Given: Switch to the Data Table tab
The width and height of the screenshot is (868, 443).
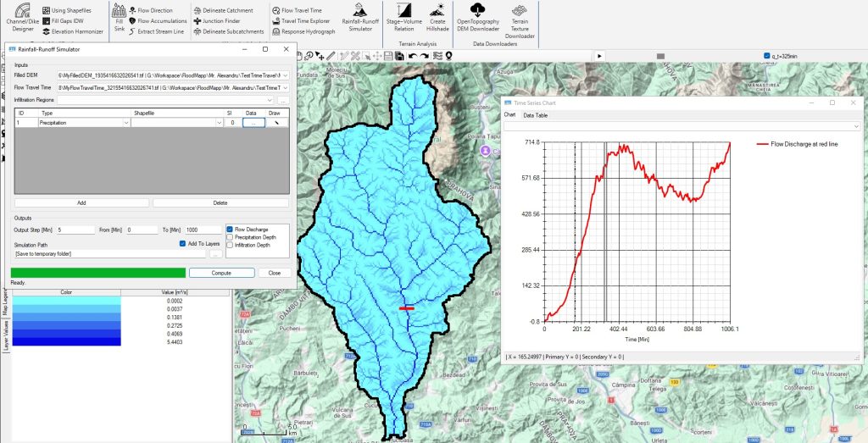Looking at the screenshot, I should point(535,115).
